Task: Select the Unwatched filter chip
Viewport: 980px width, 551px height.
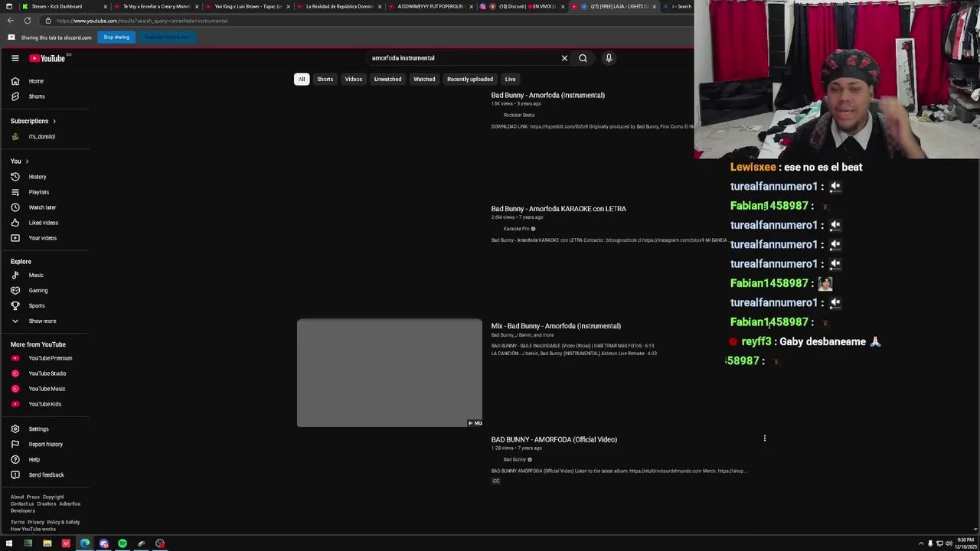Action: click(x=387, y=79)
